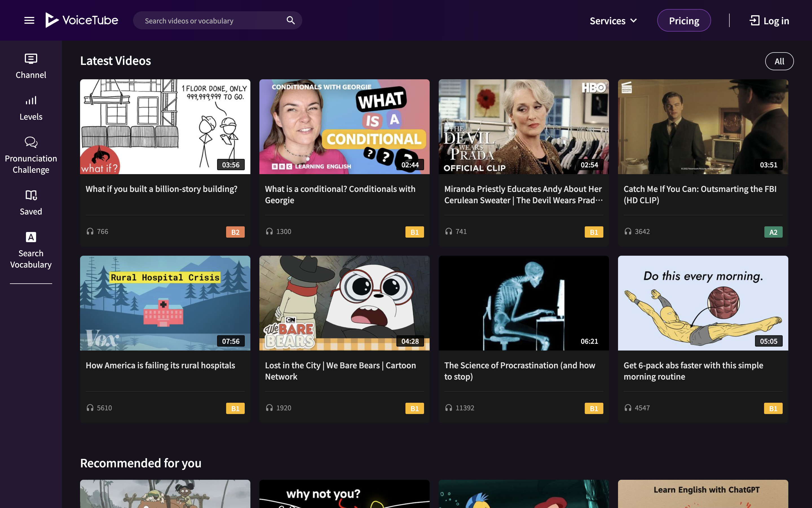Click title 'Catch Me If You Can: Outsmarting the FBI'
The image size is (812, 508).
pos(700,194)
